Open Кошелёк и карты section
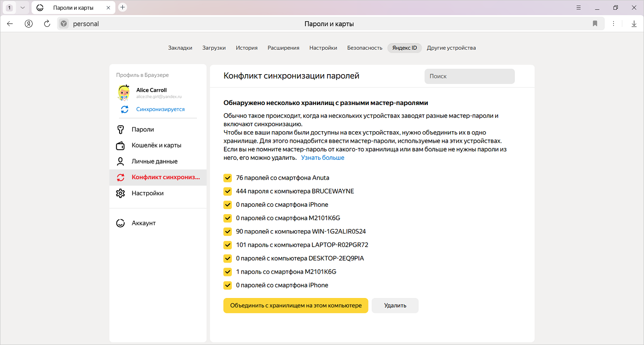This screenshot has height=345, width=644. pyautogui.click(x=156, y=145)
